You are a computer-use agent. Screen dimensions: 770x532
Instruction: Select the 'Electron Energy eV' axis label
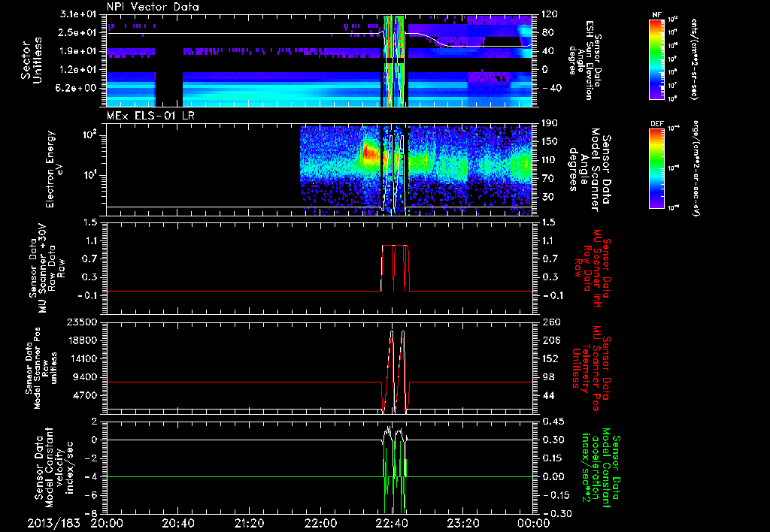54,169
